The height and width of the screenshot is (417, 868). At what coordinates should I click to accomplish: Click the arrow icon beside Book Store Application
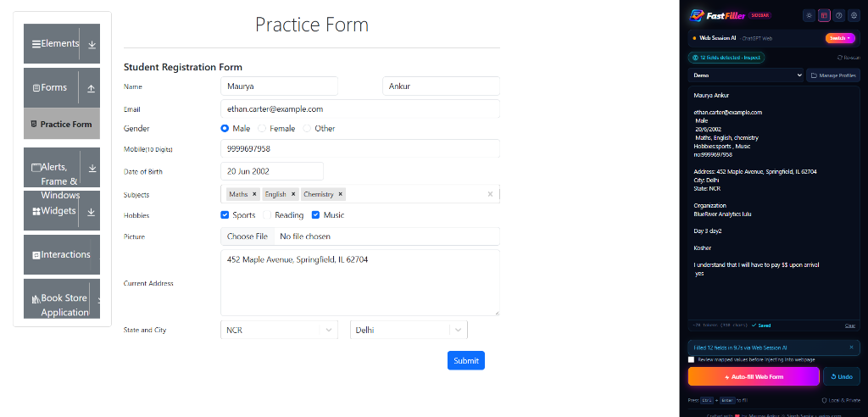pyautogui.click(x=99, y=299)
